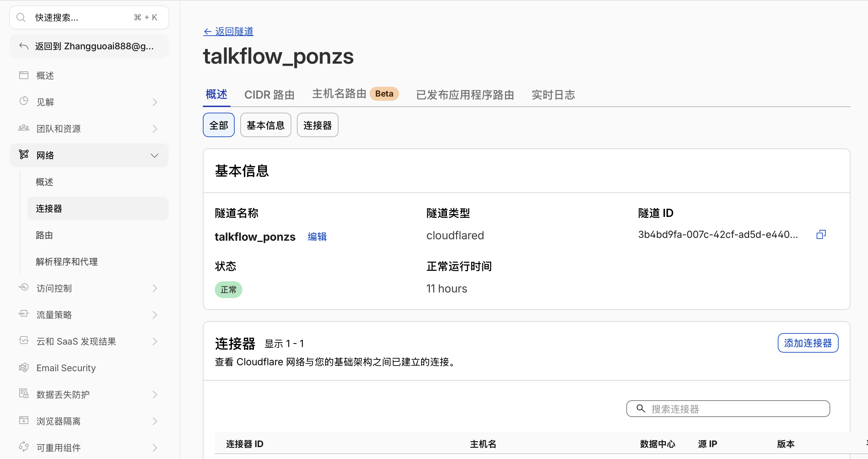This screenshot has height=459, width=868.
Task: Copy the tunnel ID with copy icon
Action: pos(821,234)
